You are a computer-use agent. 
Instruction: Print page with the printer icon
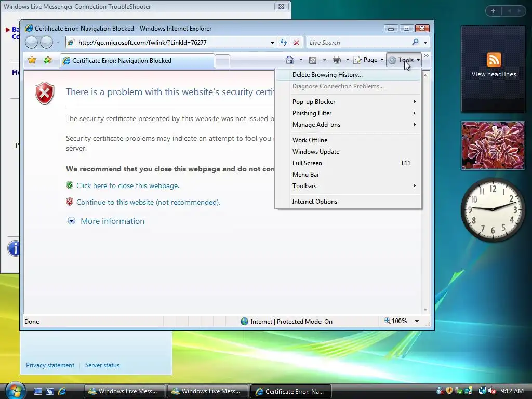(x=337, y=60)
